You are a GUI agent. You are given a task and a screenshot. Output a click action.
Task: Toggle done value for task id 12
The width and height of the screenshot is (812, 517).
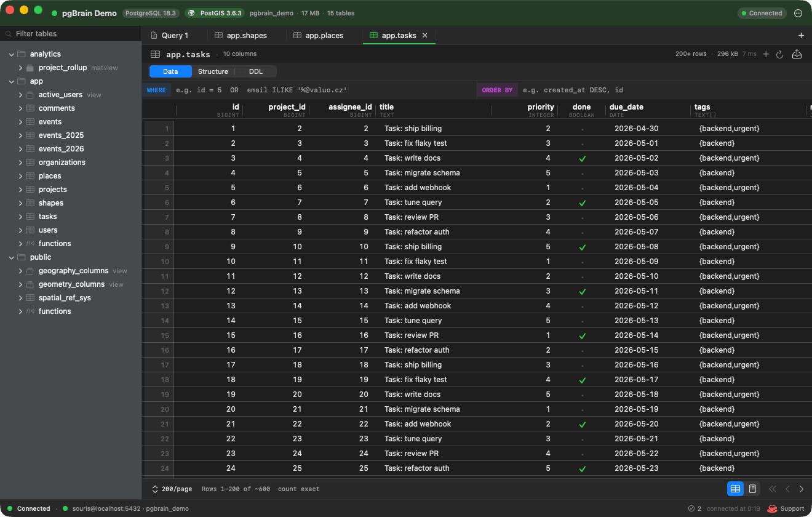pos(582,292)
